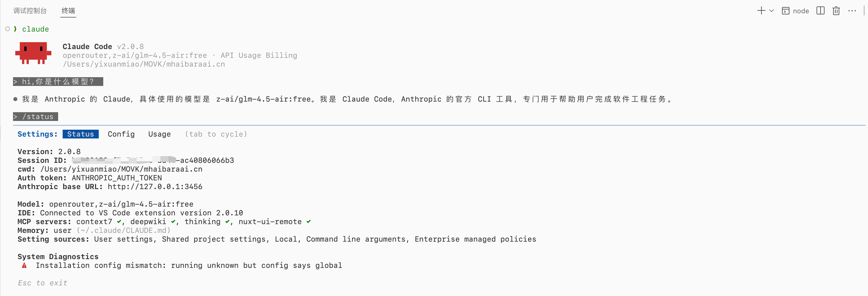Expand the launch profile chevron beside plus
The image size is (868, 296).
point(772,11)
